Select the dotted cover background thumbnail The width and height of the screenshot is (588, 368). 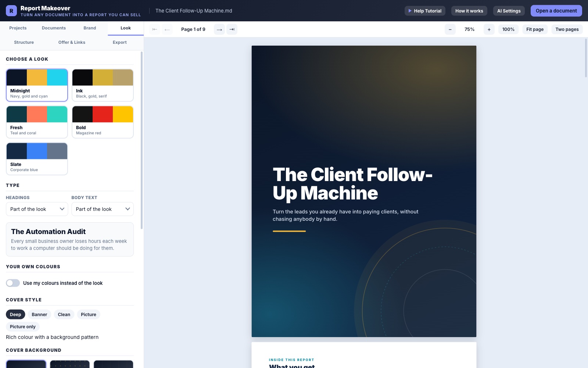(70, 364)
